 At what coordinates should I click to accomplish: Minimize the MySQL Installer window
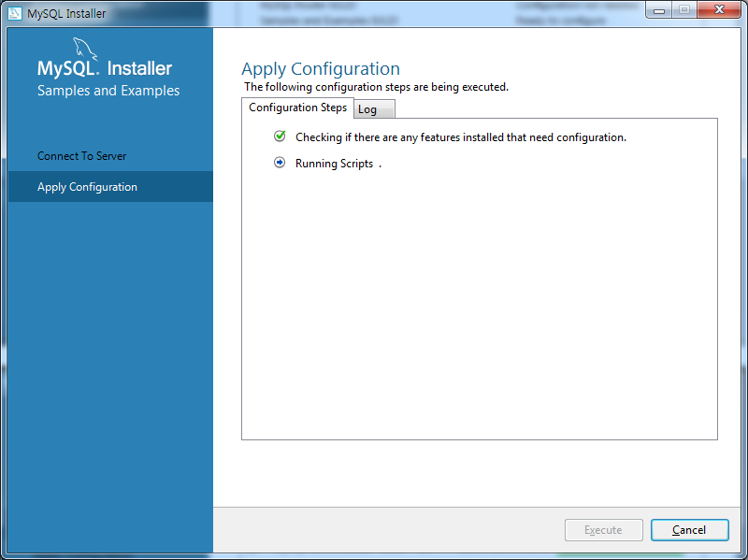coord(659,10)
